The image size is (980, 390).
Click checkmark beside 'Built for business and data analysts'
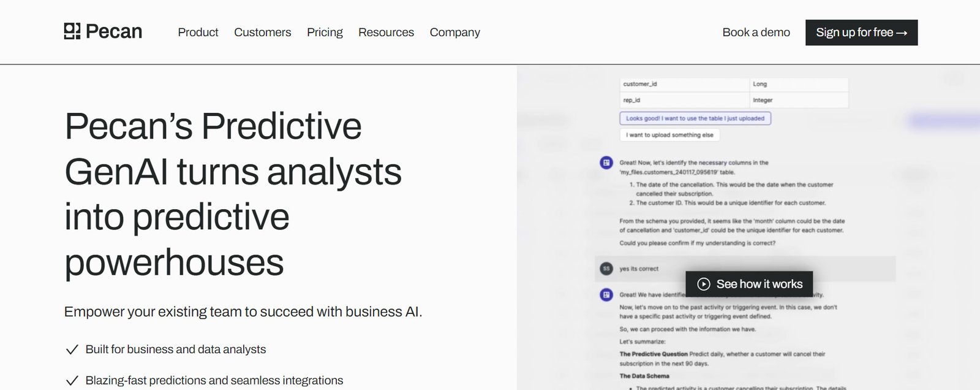click(72, 350)
